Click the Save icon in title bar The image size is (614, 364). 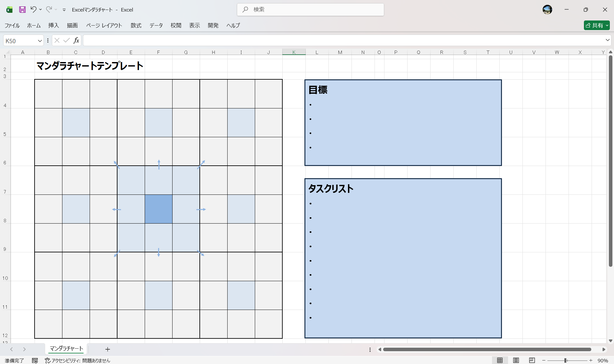coord(22,10)
